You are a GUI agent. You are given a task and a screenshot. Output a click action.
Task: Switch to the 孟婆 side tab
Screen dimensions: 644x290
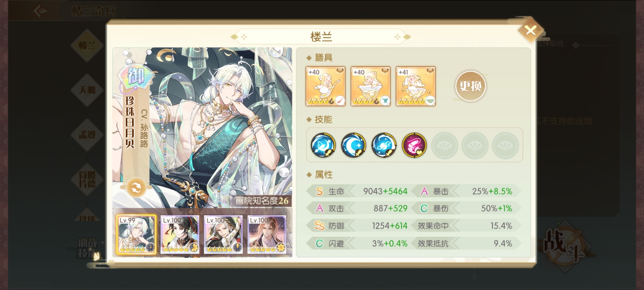[87, 135]
